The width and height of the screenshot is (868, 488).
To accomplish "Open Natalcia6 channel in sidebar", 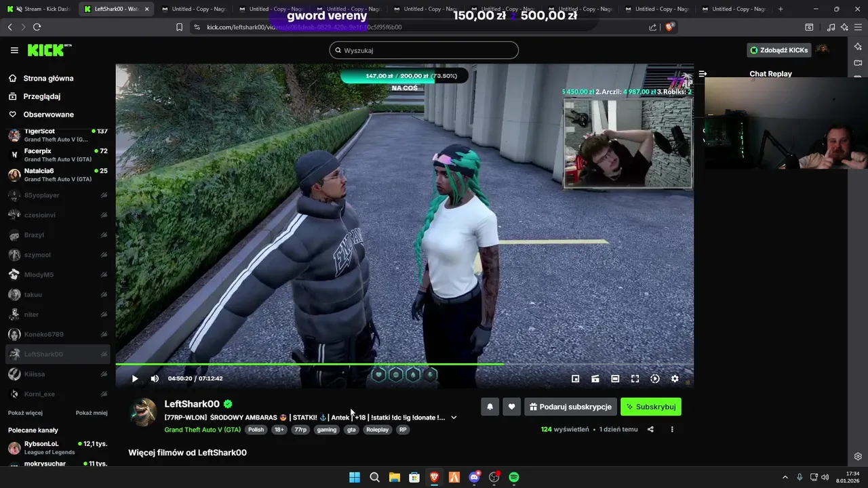I will 58,175.
